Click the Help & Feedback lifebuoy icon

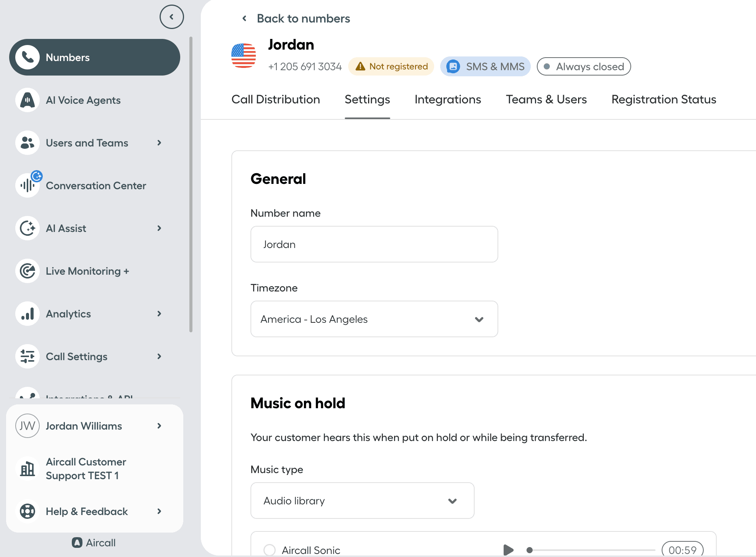[x=27, y=511]
